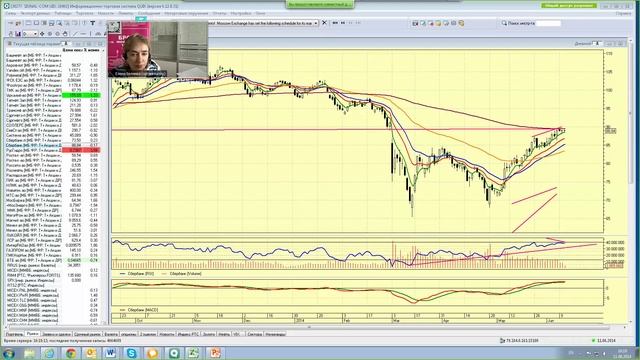This screenshot has height=360, width=640.
Task: Select the text label tool (T) in toolbar
Action: click(x=93, y=23)
